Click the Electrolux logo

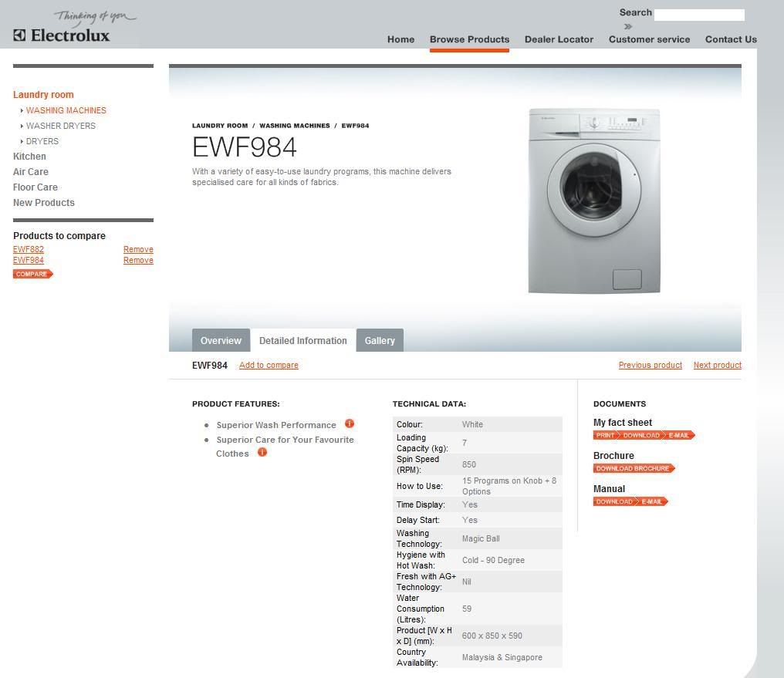click(x=62, y=35)
